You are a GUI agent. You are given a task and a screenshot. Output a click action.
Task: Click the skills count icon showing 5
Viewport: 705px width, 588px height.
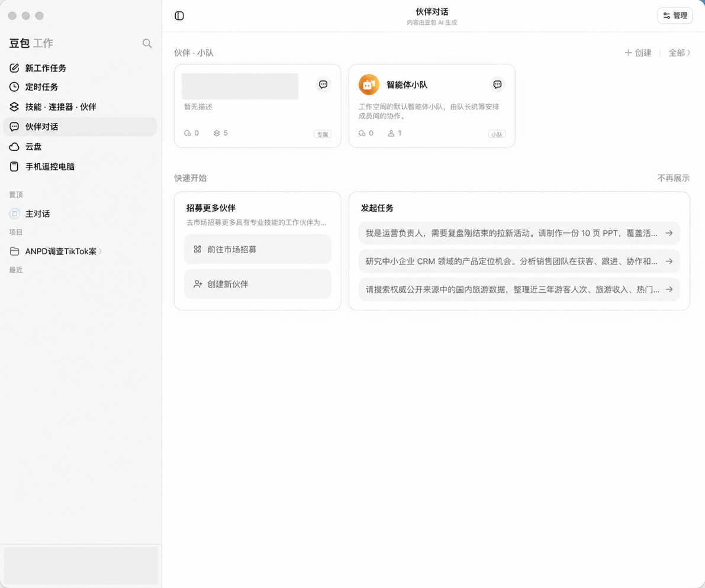click(x=217, y=133)
